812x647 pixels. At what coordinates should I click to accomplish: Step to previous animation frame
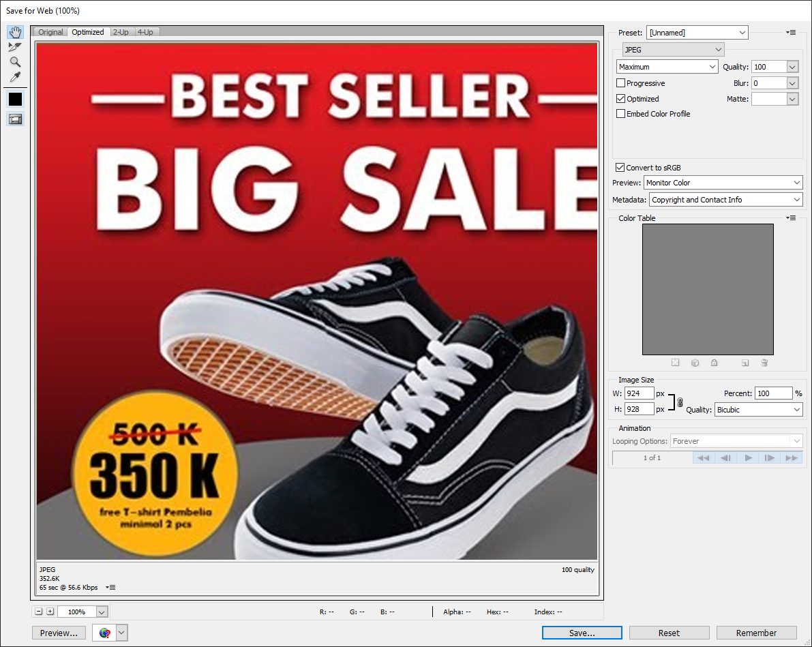pyautogui.click(x=725, y=458)
